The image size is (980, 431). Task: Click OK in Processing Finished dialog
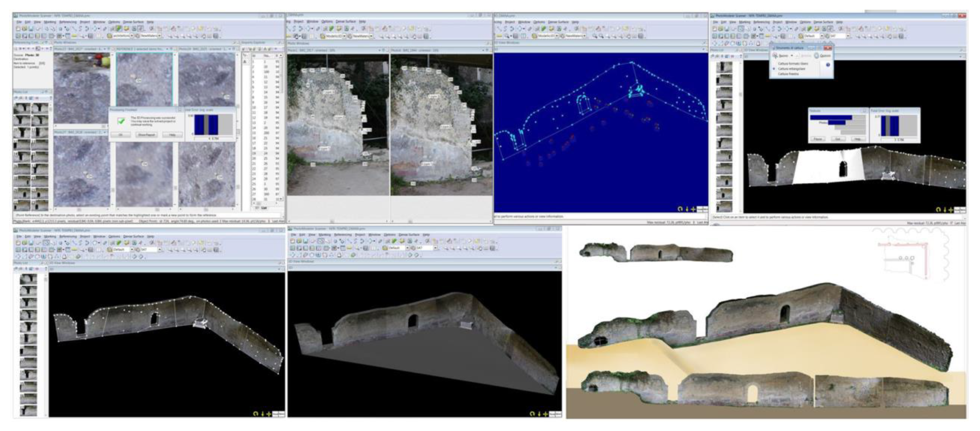click(x=120, y=135)
